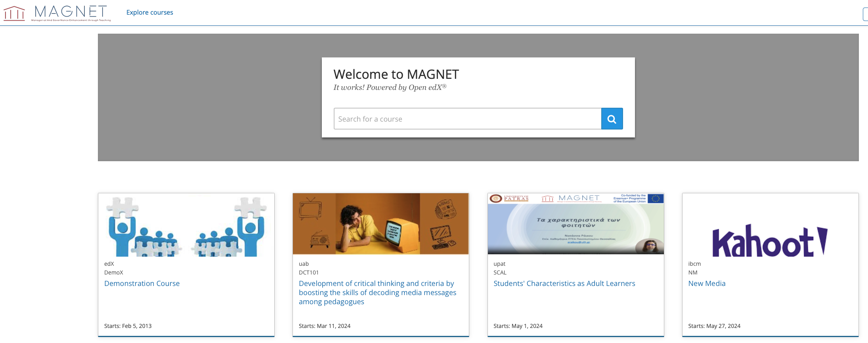Screen dimensions: 868x343
Task: Click the Powered by Open edX subtitle
Action: (390, 87)
